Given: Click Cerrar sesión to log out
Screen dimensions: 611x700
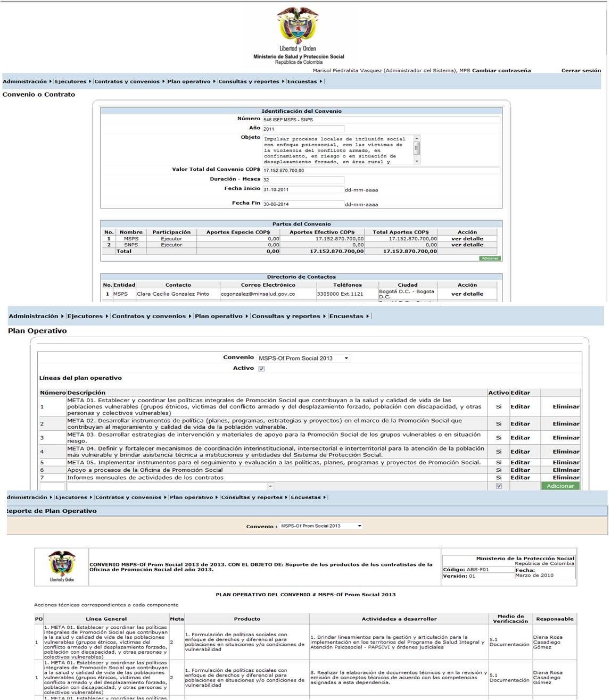Looking at the screenshot, I should coord(581,71).
